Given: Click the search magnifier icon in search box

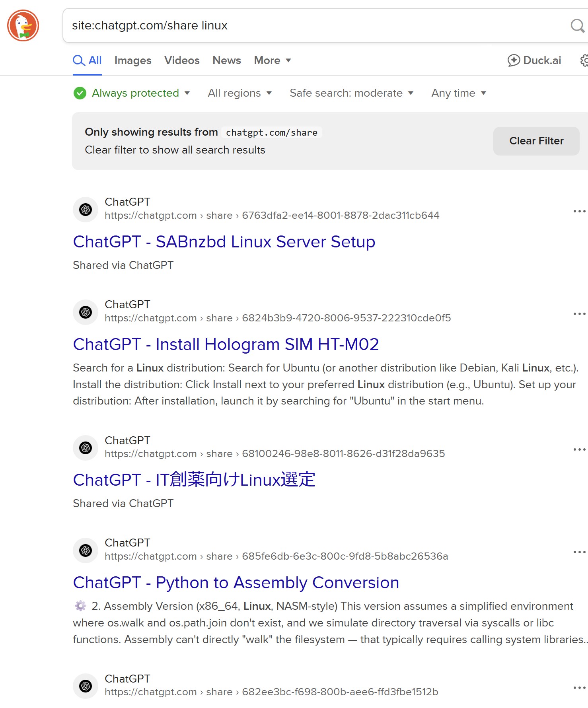Looking at the screenshot, I should click(577, 25).
